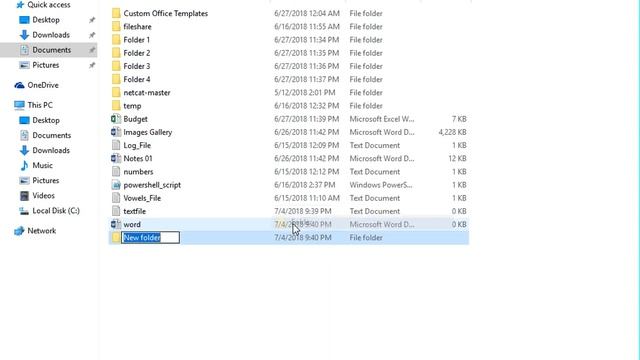Viewport: 640px width, 360px height.
Task: Unpin Desktop using its pin icon
Action: tap(92, 20)
